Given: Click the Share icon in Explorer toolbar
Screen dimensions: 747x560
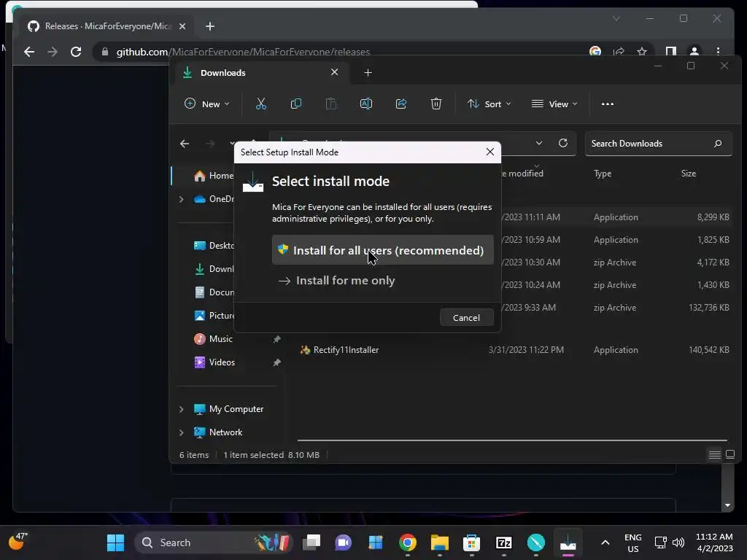Looking at the screenshot, I should (x=401, y=104).
